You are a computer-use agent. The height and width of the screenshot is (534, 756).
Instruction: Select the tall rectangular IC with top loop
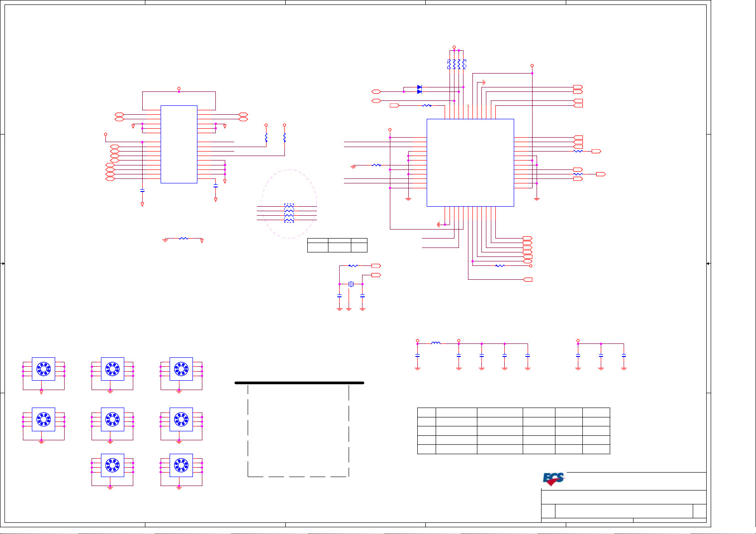pos(179,144)
